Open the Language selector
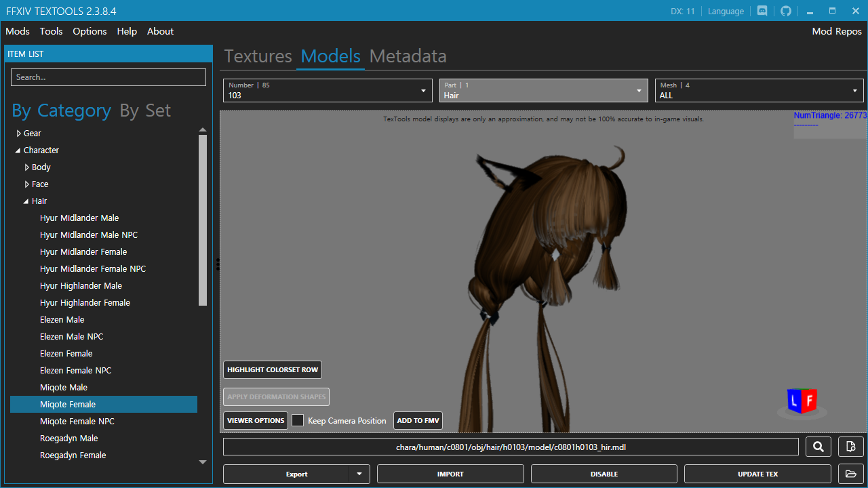This screenshot has width=868, height=488. (726, 11)
